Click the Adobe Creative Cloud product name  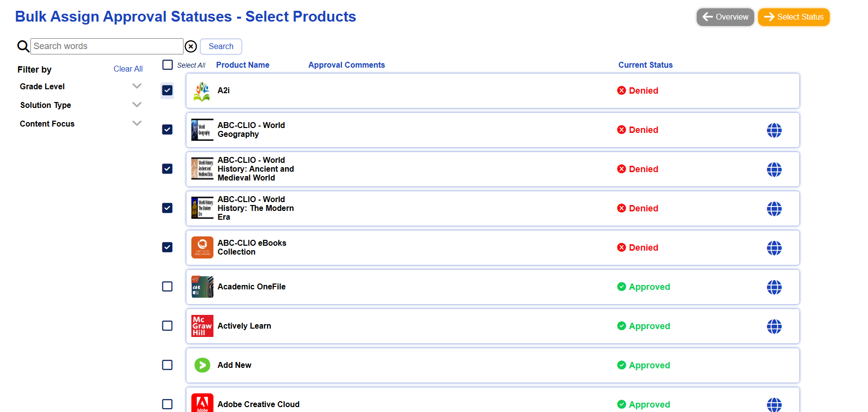tap(259, 404)
